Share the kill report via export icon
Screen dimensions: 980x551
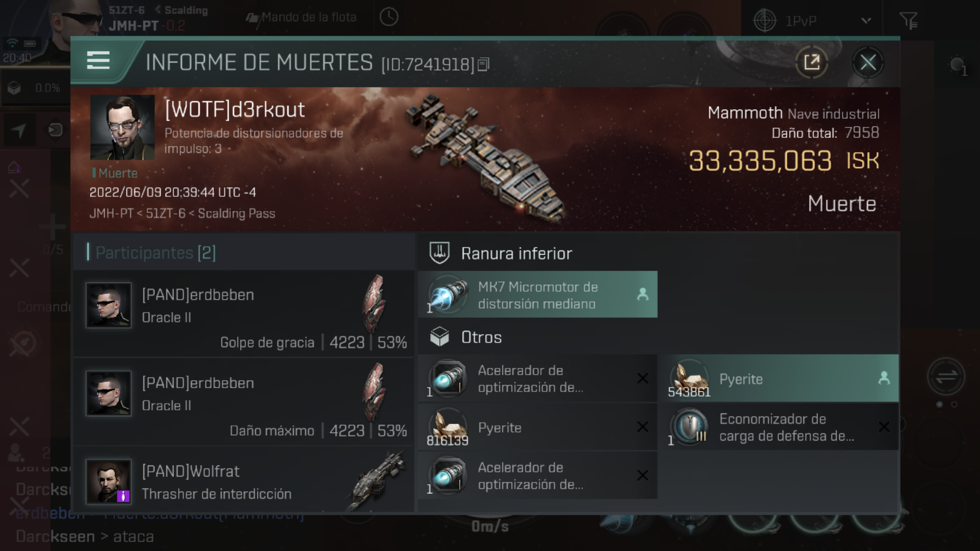(x=812, y=62)
